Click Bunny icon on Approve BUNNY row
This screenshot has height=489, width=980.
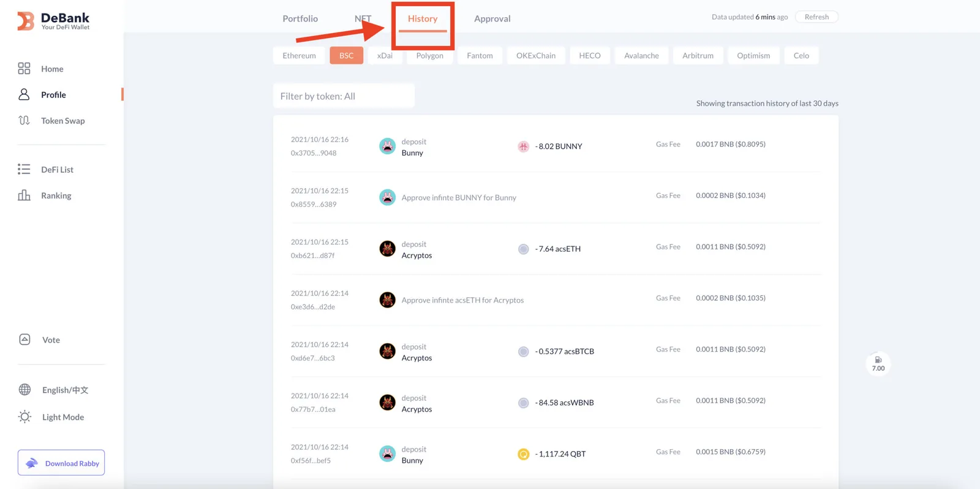click(387, 197)
